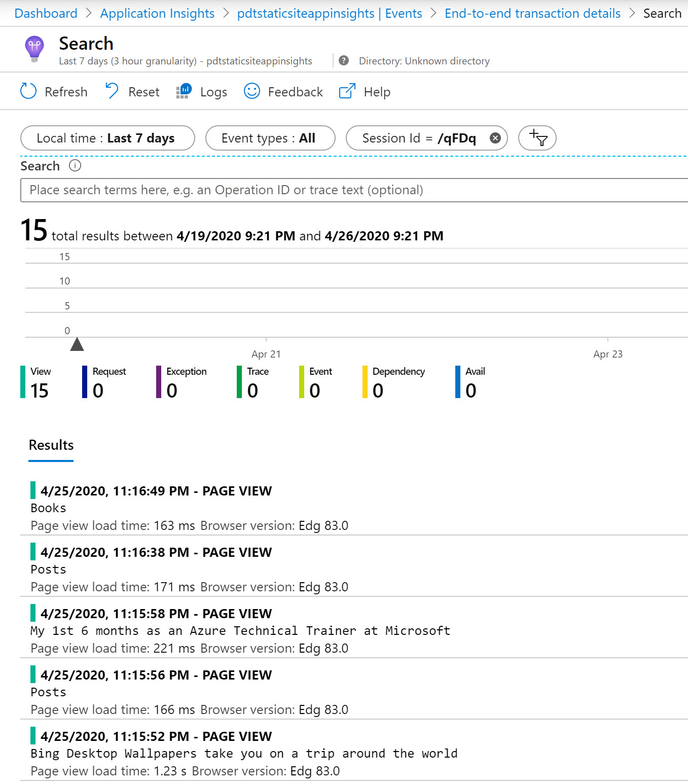Click the info icon next to Search
The height and width of the screenshot is (784, 688).
pos(75,165)
